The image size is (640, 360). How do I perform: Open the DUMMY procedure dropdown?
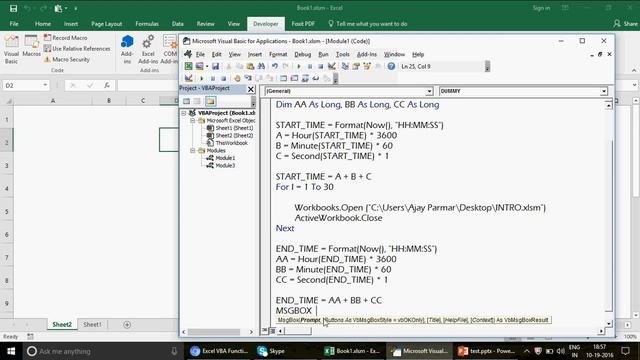pyautogui.click(x=604, y=91)
